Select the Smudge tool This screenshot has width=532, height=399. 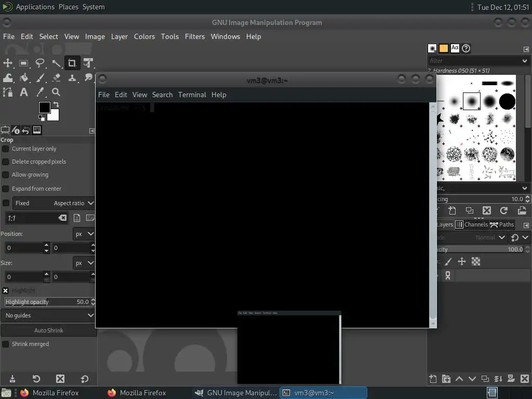88,78
